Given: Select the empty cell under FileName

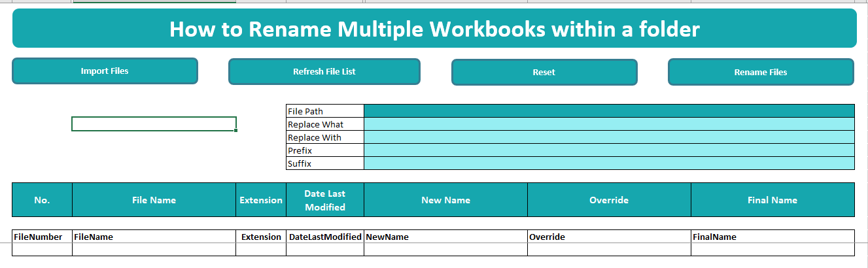Looking at the screenshot, I should [x=154, y=250].
